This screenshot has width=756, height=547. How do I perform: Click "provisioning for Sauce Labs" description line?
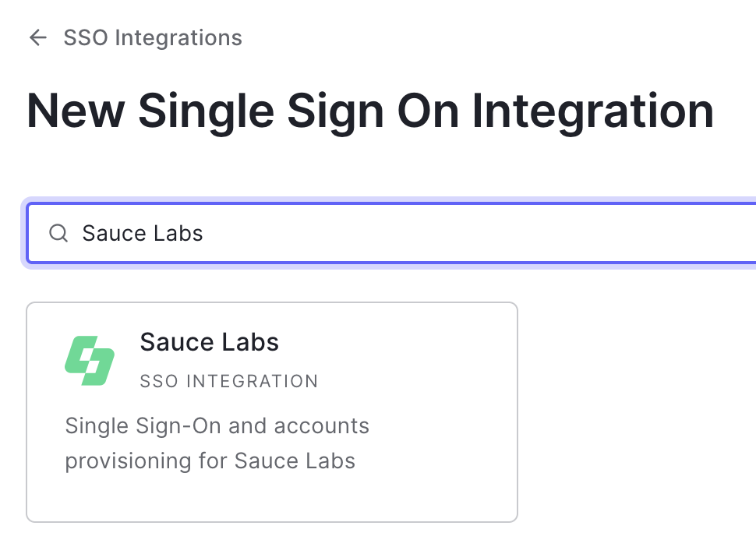coord(210,461)
